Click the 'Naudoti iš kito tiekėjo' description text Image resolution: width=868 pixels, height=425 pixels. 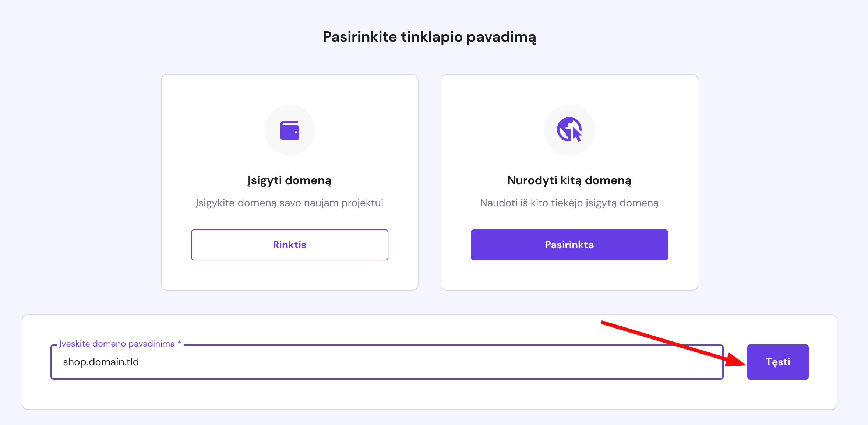(x=569, y=203)
